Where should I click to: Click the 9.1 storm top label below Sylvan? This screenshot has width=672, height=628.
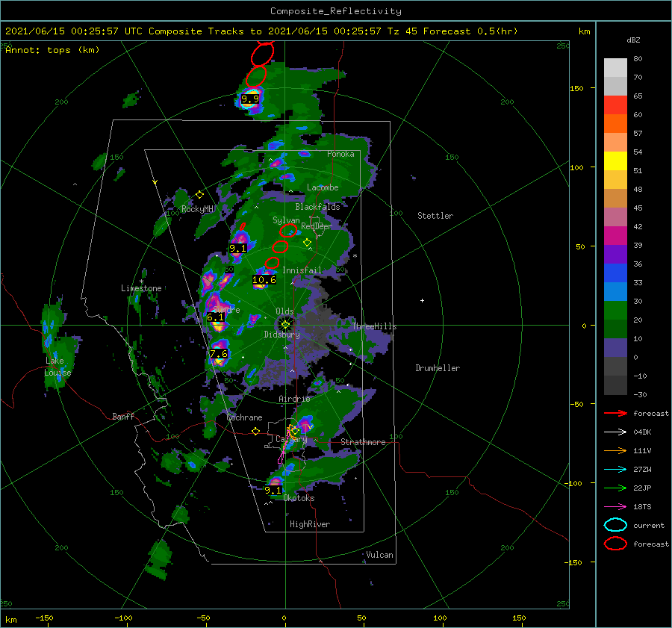(238, 248)
